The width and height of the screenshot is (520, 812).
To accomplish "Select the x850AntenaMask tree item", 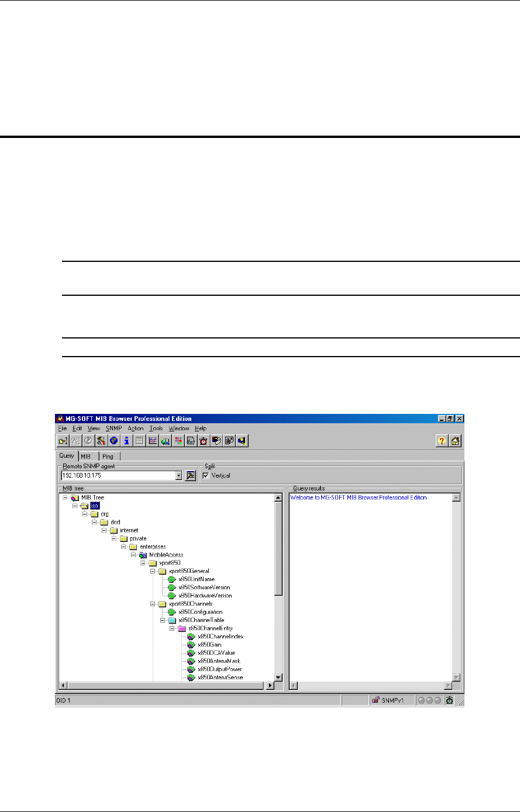I will pyautogui.click(x=220, y=661).
